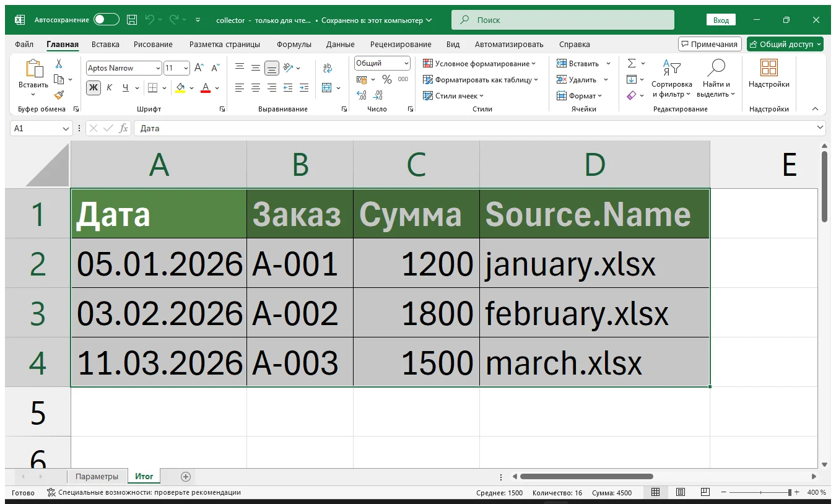The height and width of the screenshot is (504, 836).
Task: Decrease font size with the smaller A icon
Action: coord(216,68)
